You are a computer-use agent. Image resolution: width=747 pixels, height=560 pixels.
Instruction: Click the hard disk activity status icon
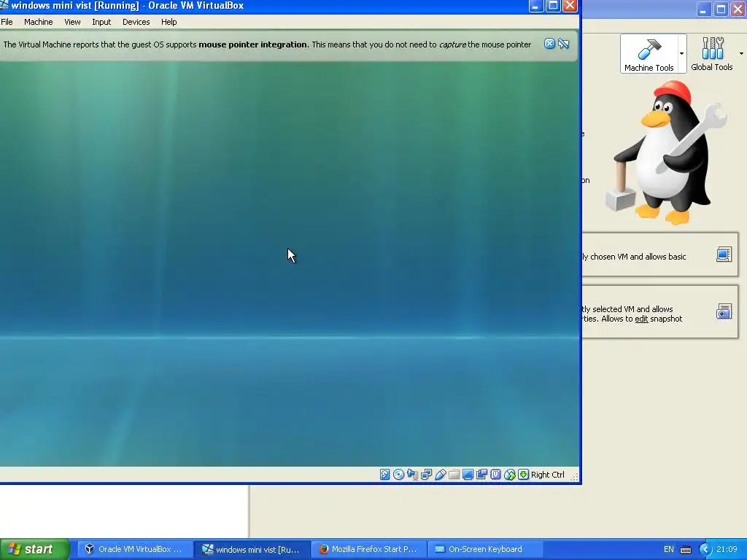click(x=385, y=474)
